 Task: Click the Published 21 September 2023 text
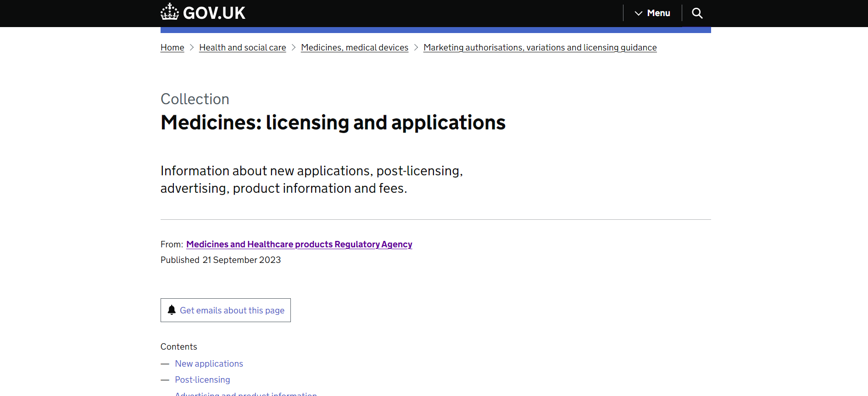[221, 260]
